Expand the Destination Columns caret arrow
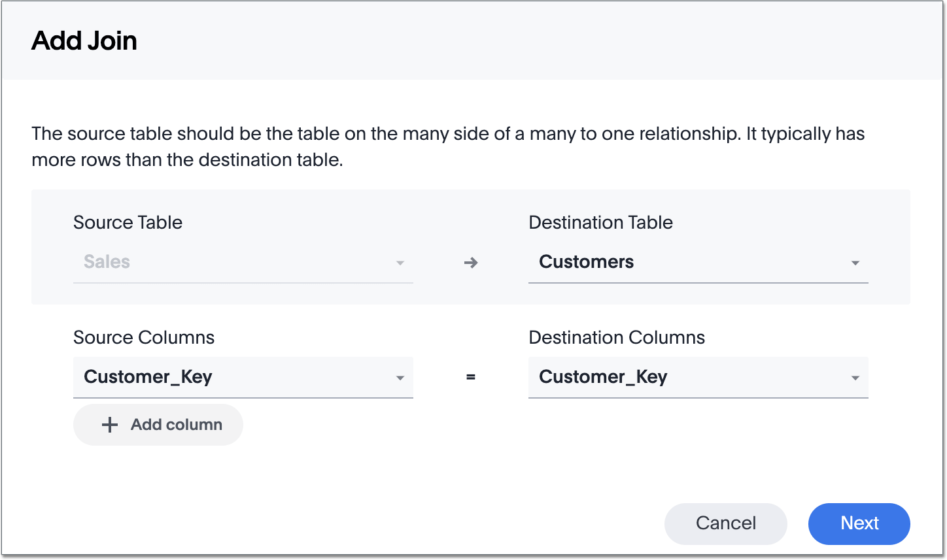The image size is (947, 560). [855, 378]
